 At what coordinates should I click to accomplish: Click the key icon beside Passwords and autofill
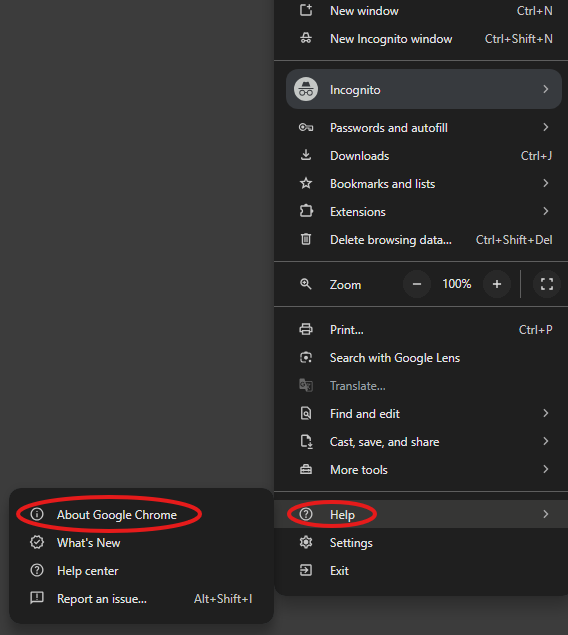click(x=306, y=128)
